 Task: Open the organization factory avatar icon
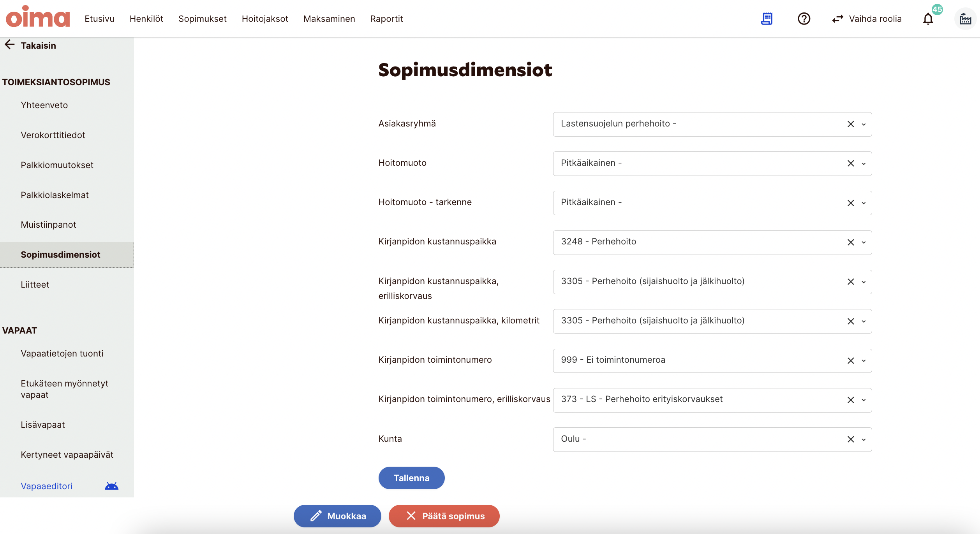(x=965, y=19)
